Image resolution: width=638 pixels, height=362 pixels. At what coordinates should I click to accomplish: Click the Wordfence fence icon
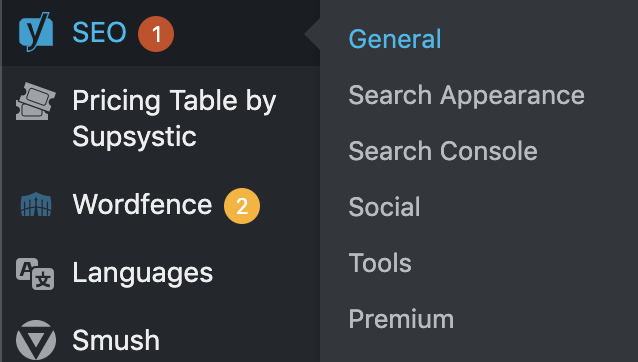(36, 204)
